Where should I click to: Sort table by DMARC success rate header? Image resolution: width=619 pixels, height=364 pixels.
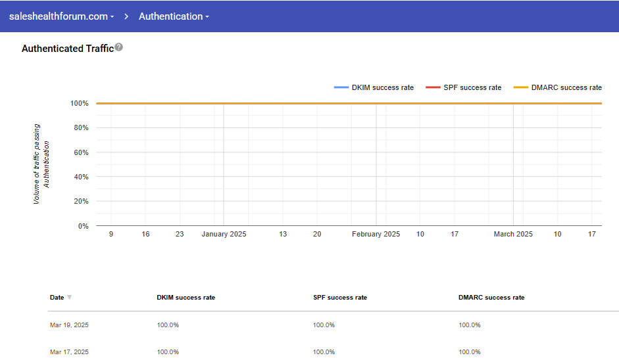pyautogui.click(x=491, y=298)
